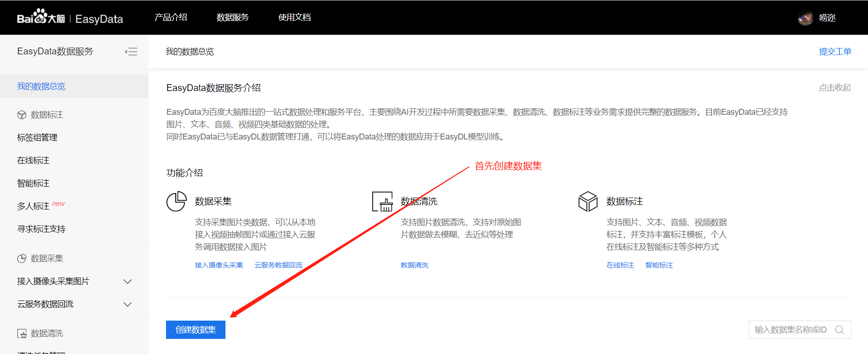
Task: Open the 智能标注 link under 数据标注 card
Action: tap(659, 265)
